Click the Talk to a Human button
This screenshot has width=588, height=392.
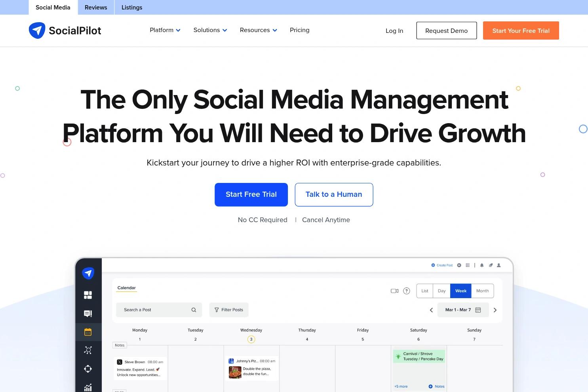(334, 194)
